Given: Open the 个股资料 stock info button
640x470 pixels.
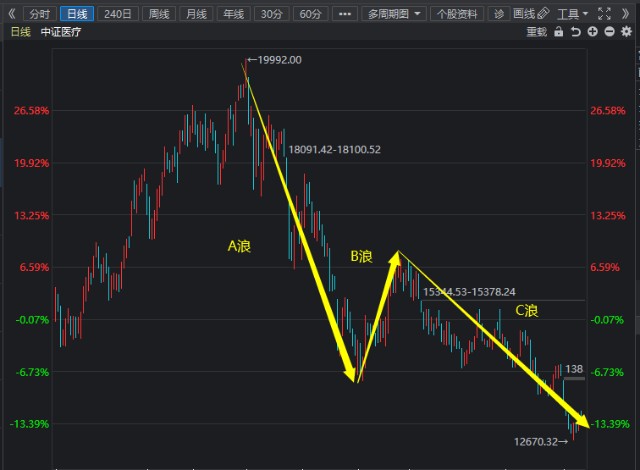Looking at the screenshot, I should pyautogui.click(x=459, y=14).
